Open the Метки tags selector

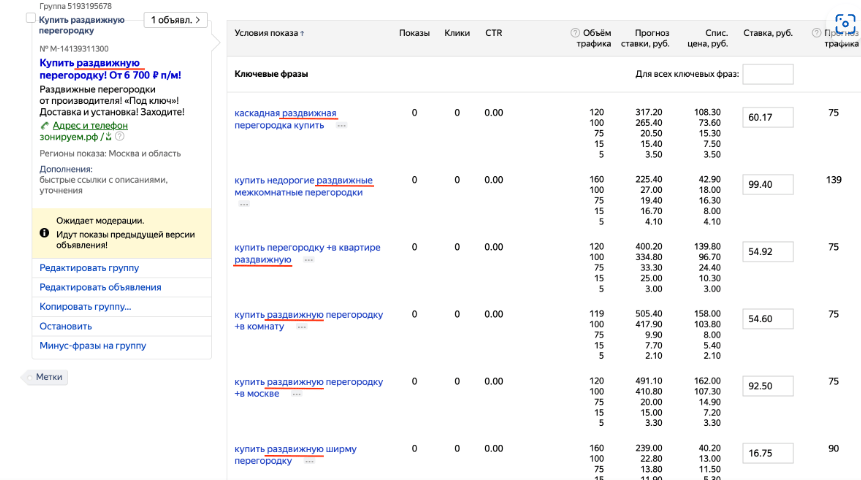point(48,377)
